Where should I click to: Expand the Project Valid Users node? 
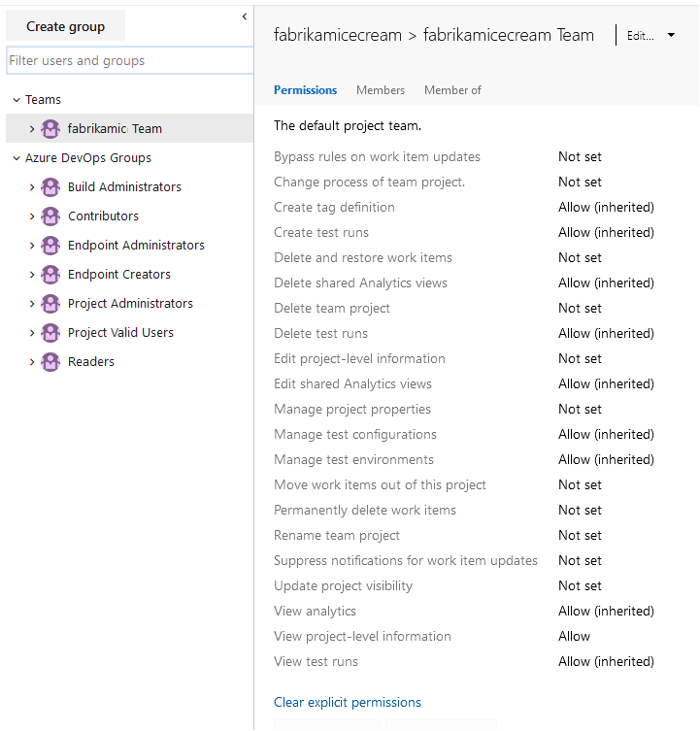(32, 333)
